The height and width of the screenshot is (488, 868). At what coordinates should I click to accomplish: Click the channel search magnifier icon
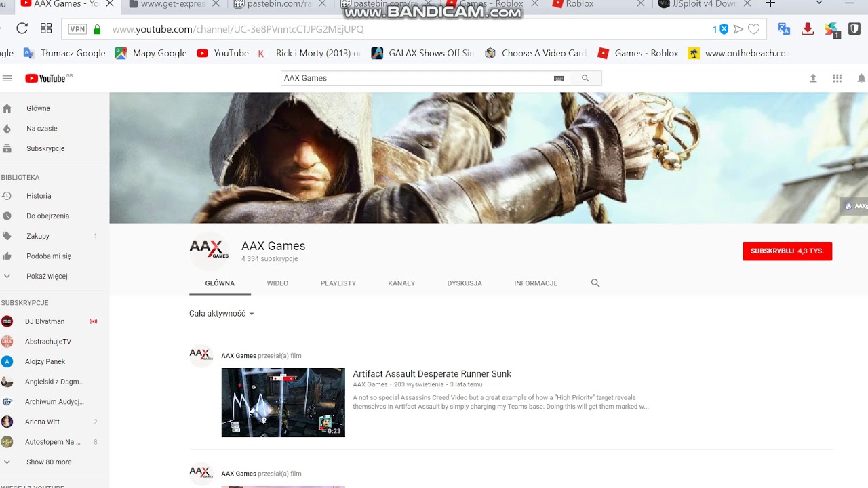[x=595, y=283]
